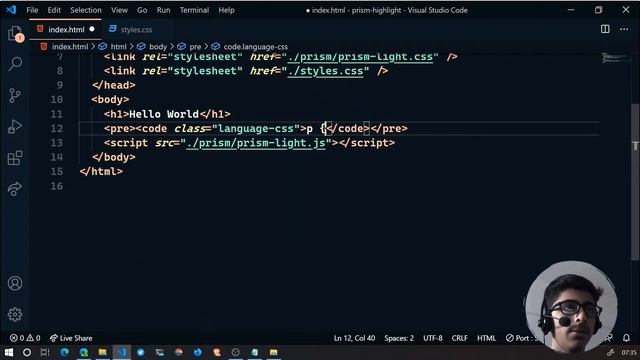Start Live Share from status bar

[x=71, y=338]
